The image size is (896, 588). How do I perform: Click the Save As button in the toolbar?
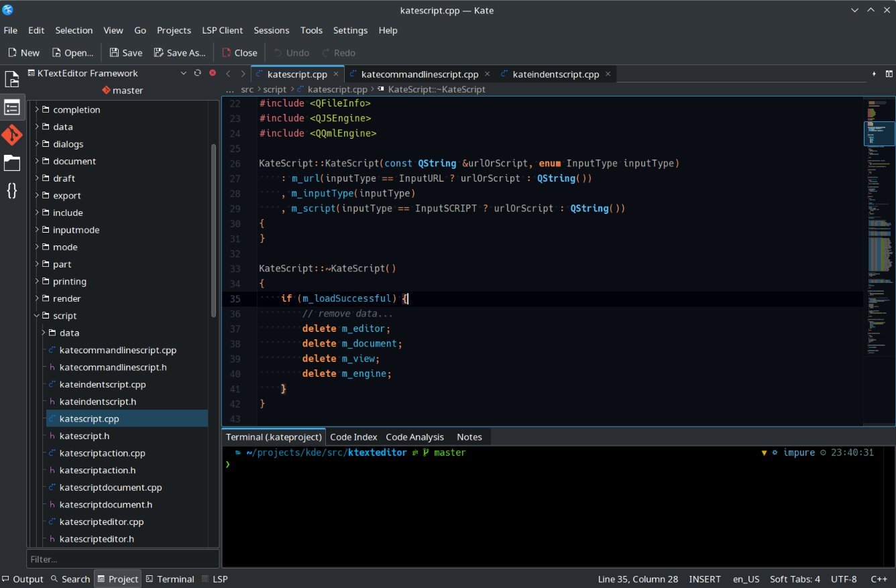[x=180, y=52]
